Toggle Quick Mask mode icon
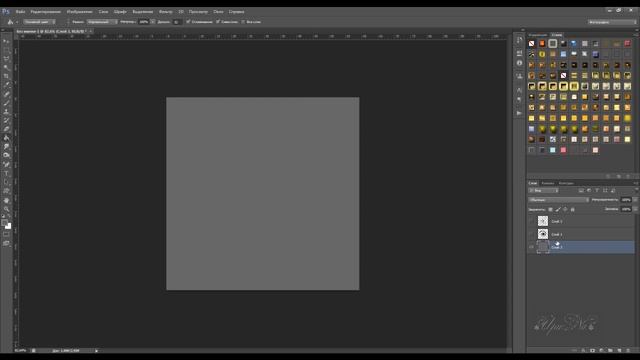Viewport: 640px width, 360px height. [7, 235]
